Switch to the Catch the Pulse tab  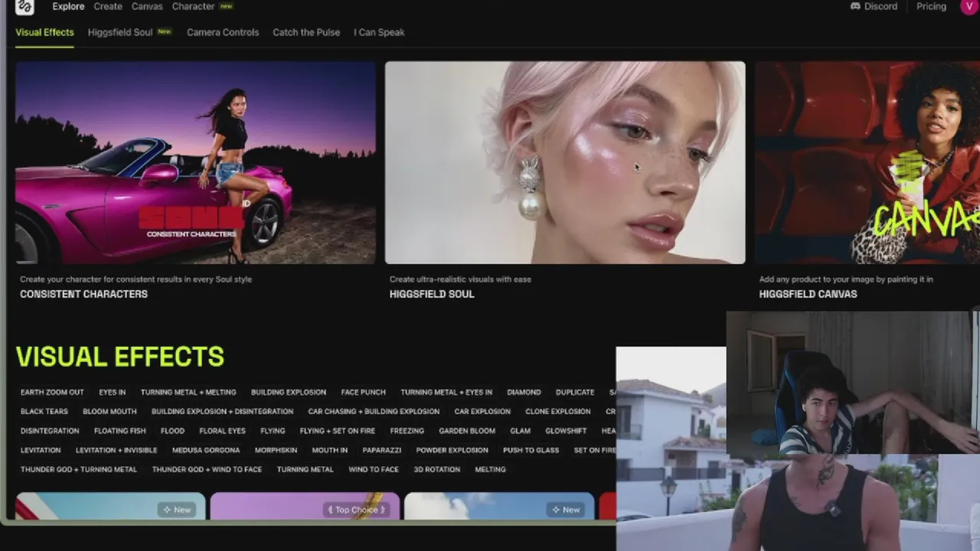pyautogui.click(x=306, y=32)
